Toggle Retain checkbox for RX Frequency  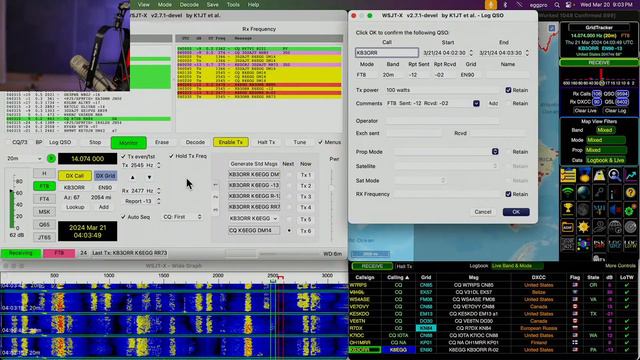click(508, 194)
